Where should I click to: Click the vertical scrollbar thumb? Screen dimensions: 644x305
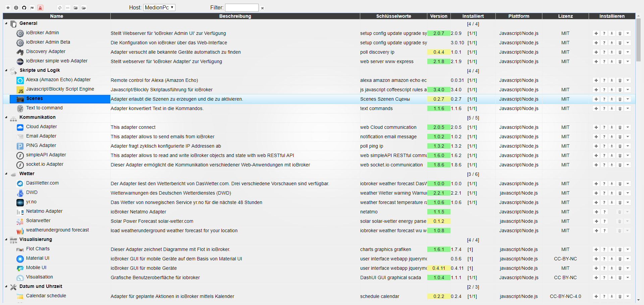tap(638, 40)
